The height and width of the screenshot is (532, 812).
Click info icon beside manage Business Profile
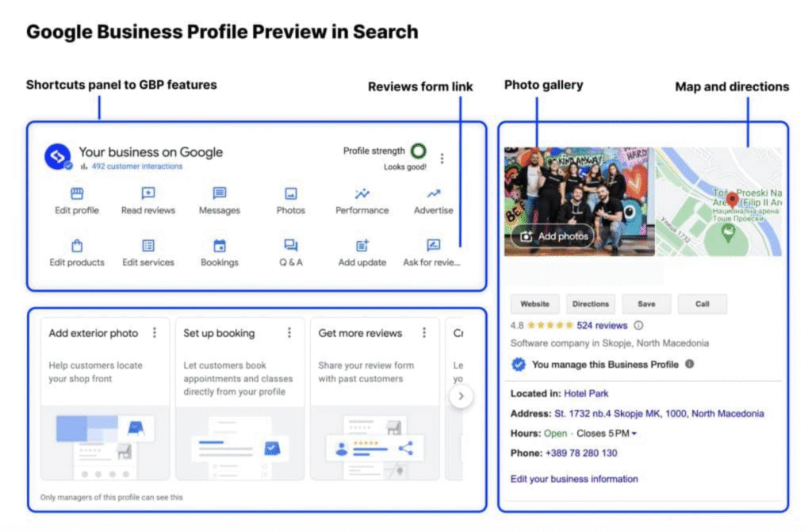[x=689, y=364]
